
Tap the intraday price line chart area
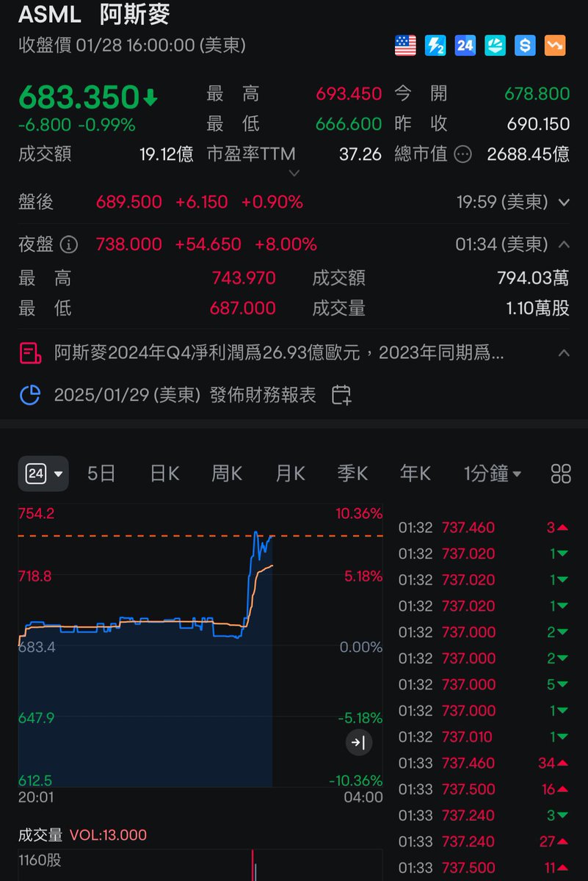point(200,645)
